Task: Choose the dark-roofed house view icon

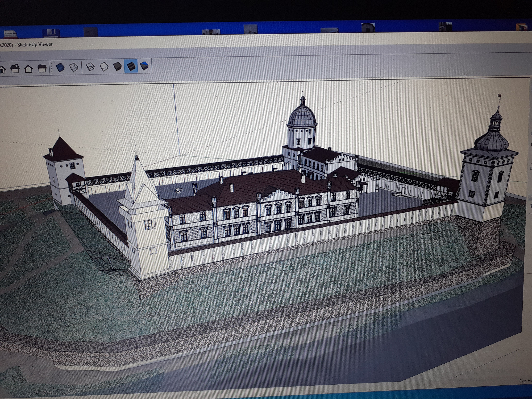Action: [x=42, y=69]
